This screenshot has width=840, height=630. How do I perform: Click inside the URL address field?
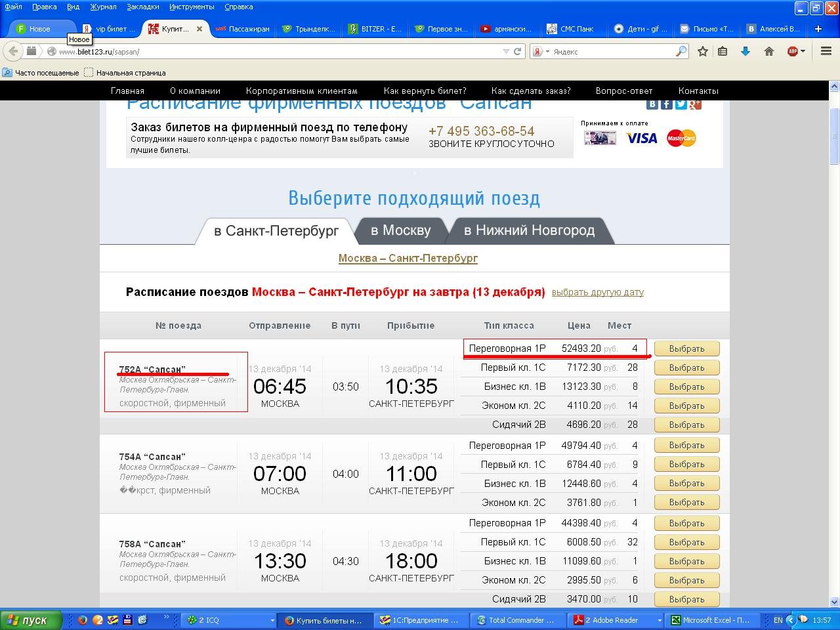click(276, 51)
